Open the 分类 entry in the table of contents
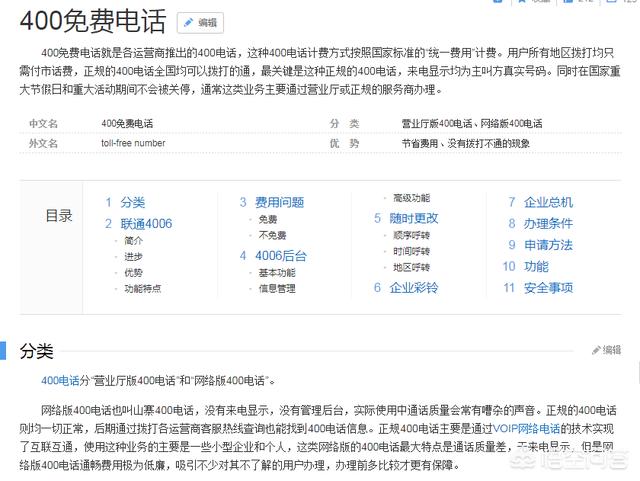 (133, 202)
